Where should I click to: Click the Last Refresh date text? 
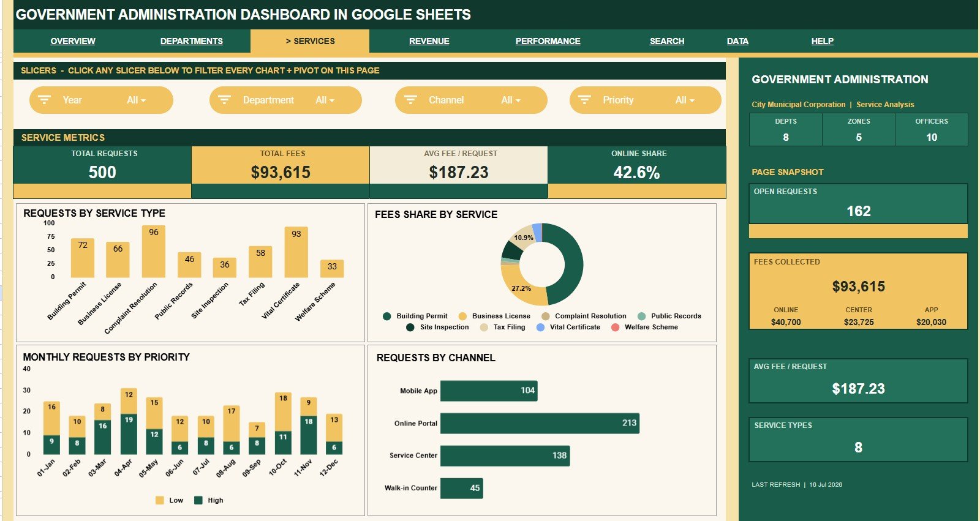[x=826, y=484]
